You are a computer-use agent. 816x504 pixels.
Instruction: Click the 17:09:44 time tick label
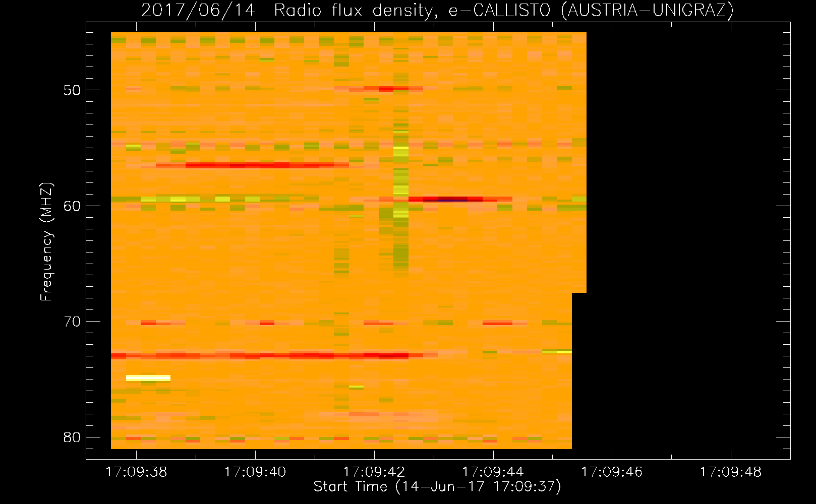point(493,472)
